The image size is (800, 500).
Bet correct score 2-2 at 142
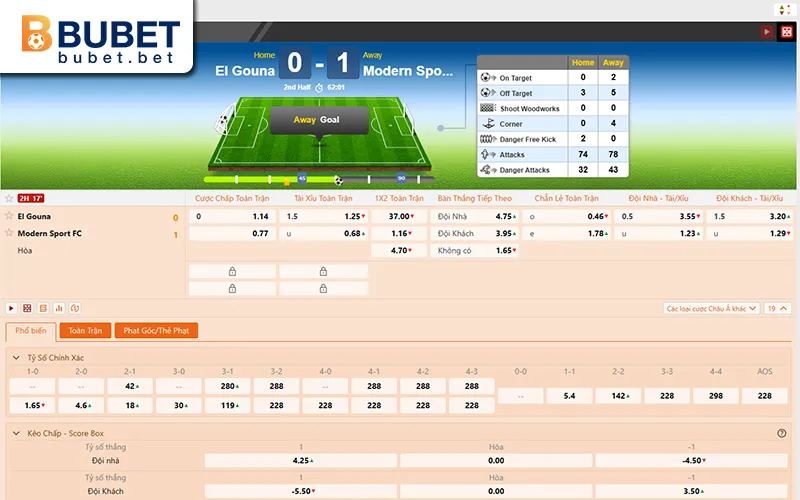click(618, 396)
